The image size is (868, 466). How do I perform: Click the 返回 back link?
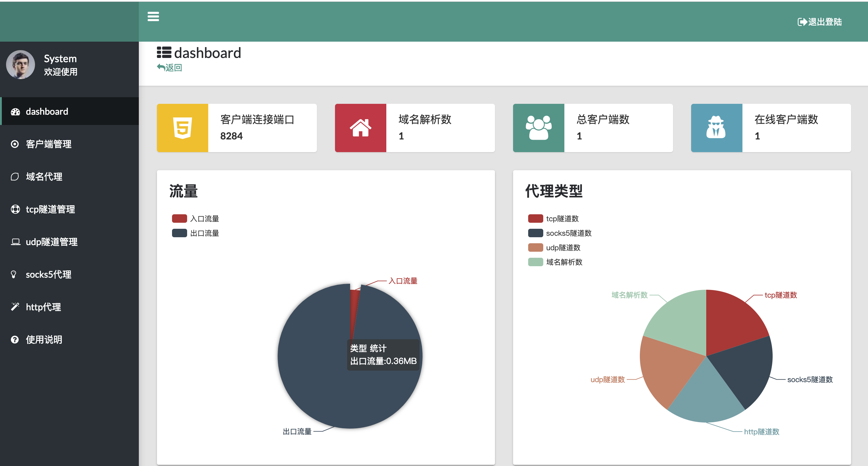click(170, 68)
